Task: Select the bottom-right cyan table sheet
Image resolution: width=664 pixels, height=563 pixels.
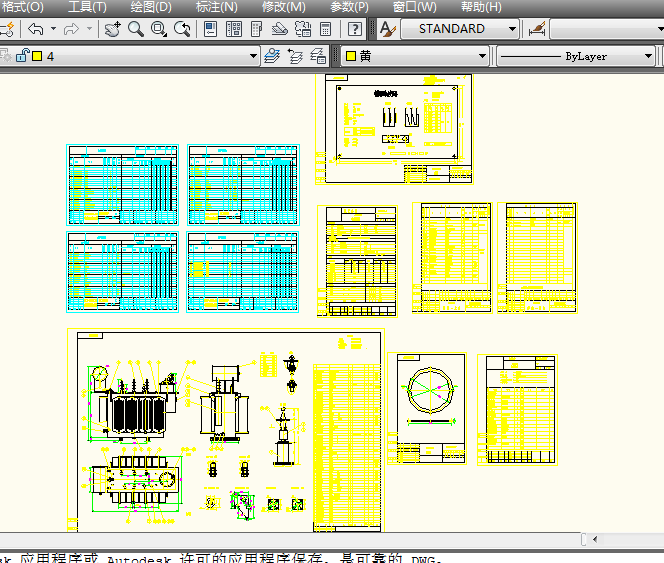Action: [243, 272]
